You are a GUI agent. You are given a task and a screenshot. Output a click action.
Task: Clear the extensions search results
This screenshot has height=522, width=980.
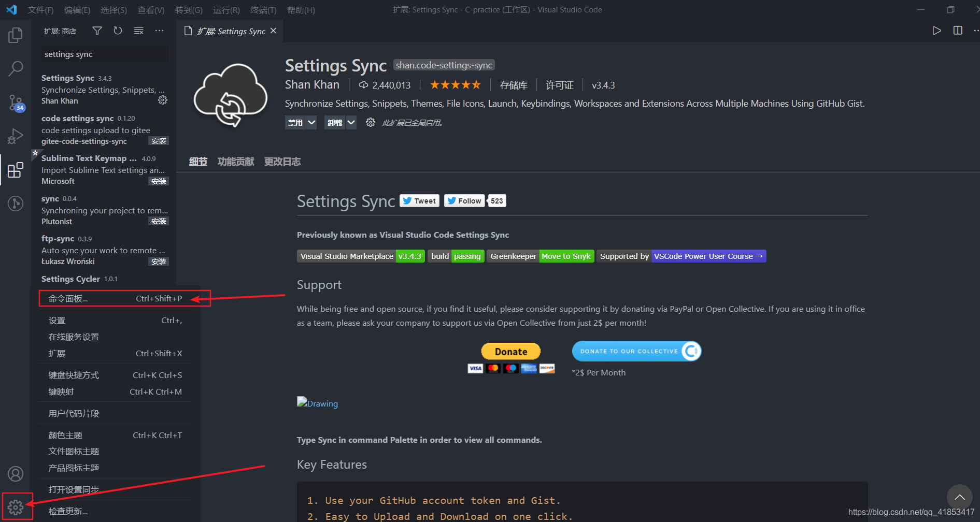(138, 31)
